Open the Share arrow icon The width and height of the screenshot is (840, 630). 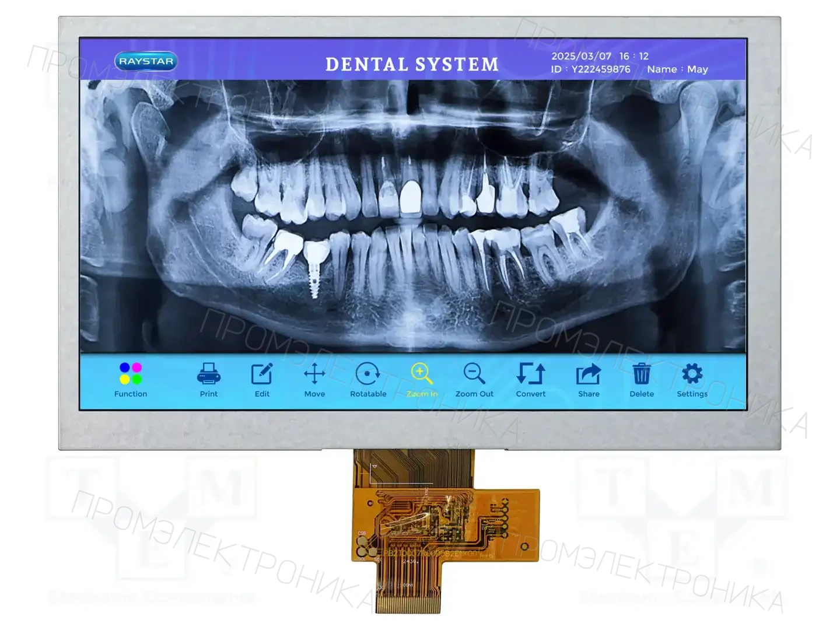(589, 374)
